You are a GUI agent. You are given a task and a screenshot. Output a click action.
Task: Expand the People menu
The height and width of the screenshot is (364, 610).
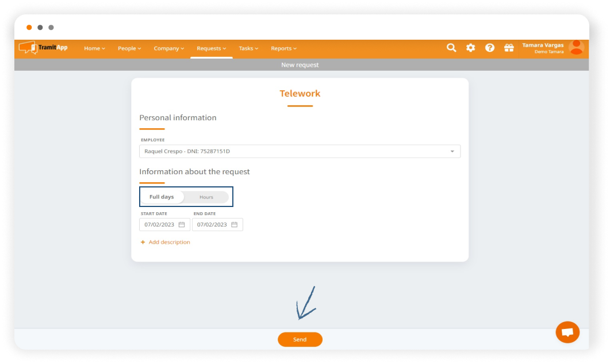(129, 48)
